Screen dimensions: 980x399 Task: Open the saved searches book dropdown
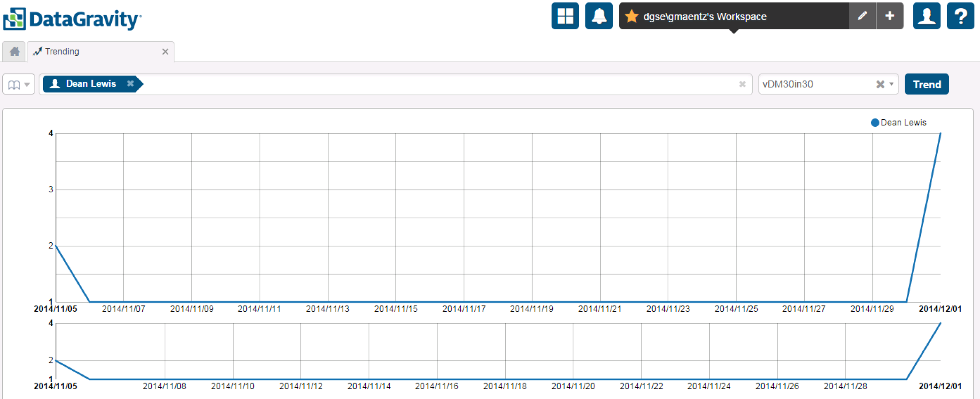19,84
